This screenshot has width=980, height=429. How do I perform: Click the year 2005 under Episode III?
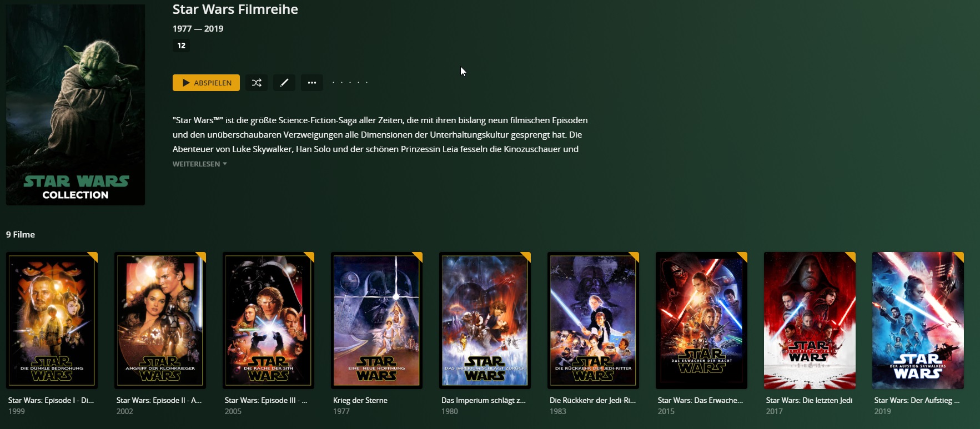(x=233, y=411)
